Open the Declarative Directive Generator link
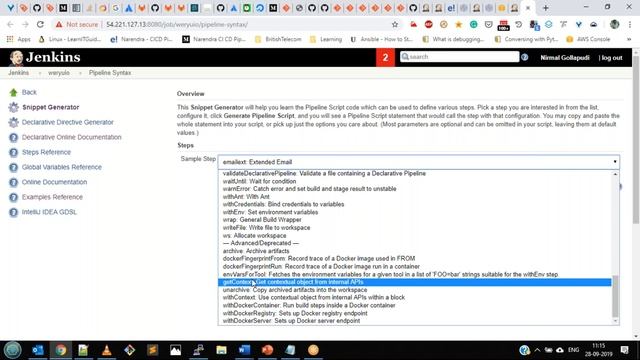The width and height of the screenshot is (640, 360). (x=68, y=122)
